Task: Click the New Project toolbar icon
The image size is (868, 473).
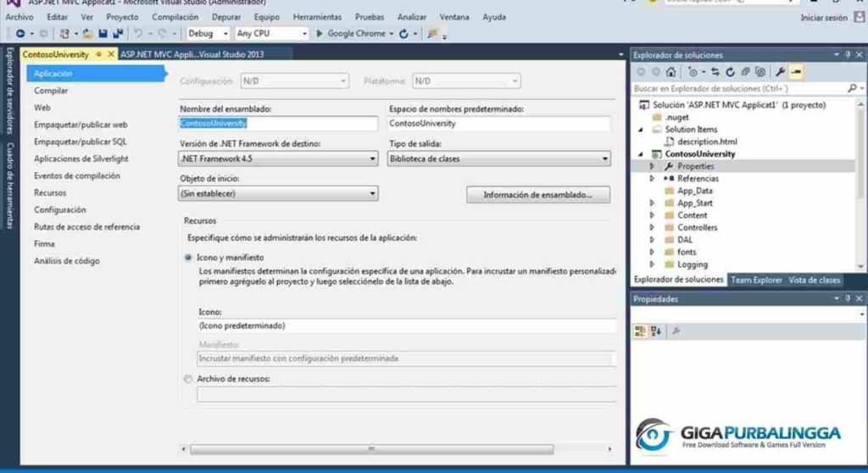Action: coord(64,34)
